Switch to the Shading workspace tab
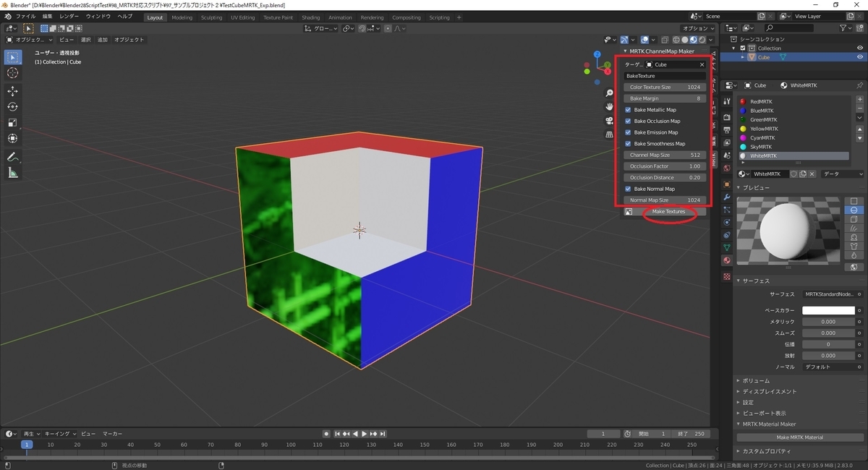868x470 pixels. (311, 17)
